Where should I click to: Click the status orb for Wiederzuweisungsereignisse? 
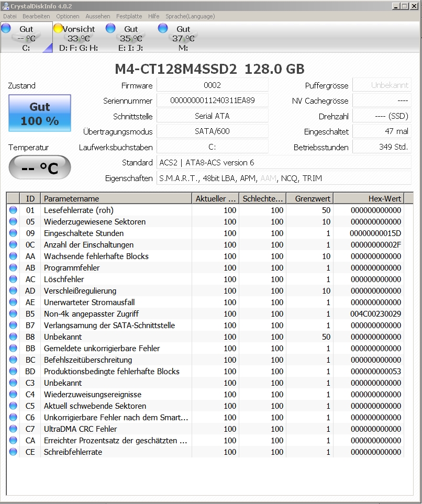pos(13,395)
